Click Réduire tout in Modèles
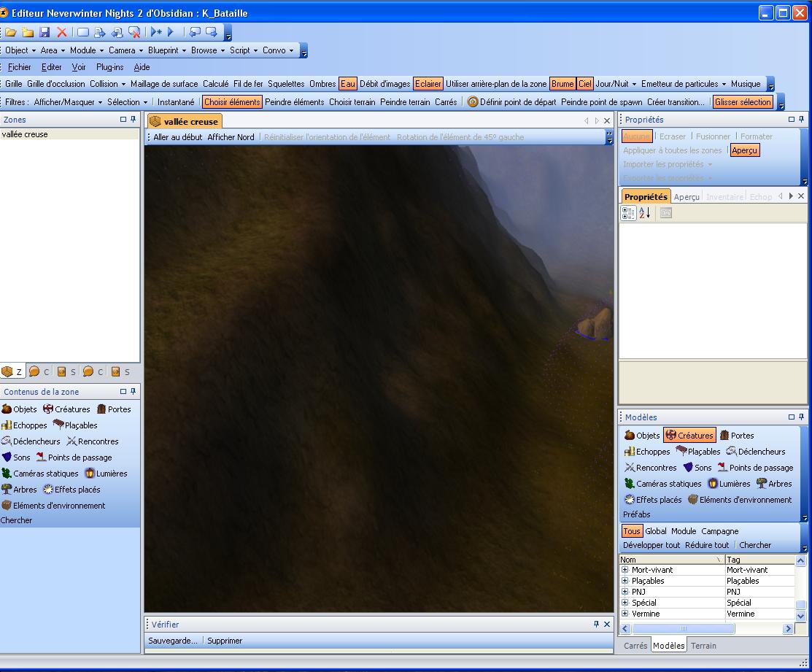This screenshot has height=672, width=812. pos(707,545)
